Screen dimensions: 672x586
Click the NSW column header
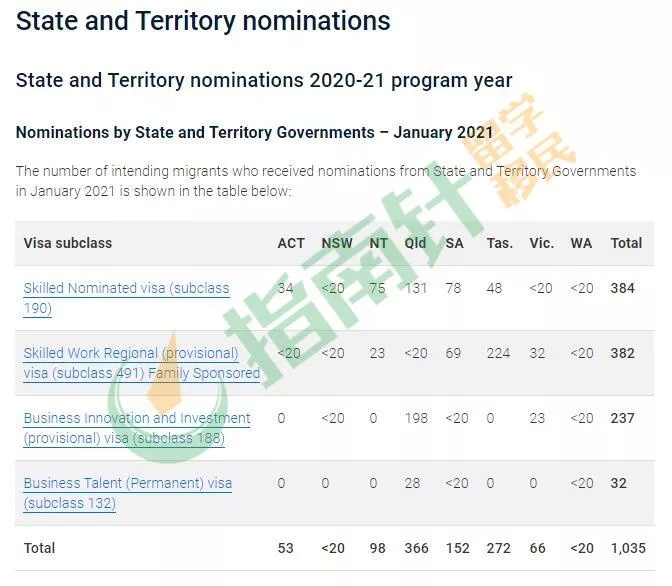pos(337,243)
